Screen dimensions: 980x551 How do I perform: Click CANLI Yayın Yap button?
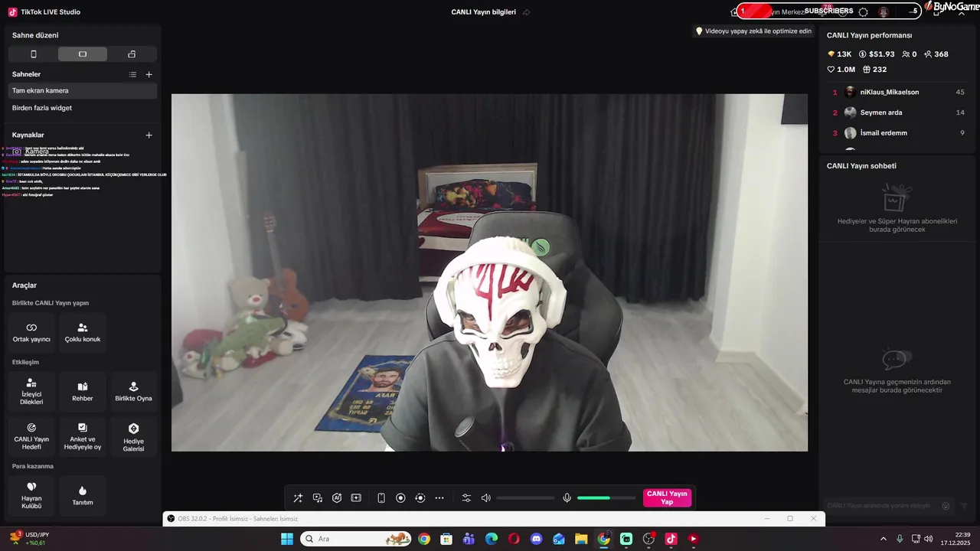point(667,498)
